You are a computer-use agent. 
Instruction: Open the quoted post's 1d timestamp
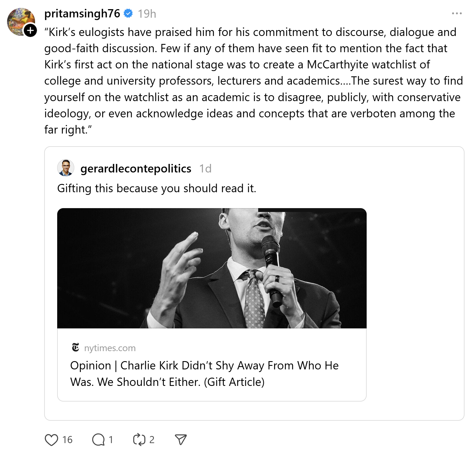[205, 169]
